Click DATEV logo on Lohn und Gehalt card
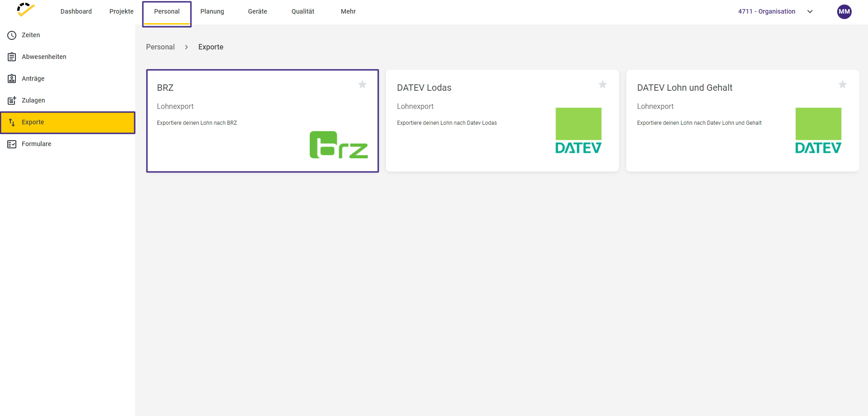The width and height of the screenshot is (868, 416). click(x=819, y=131)
